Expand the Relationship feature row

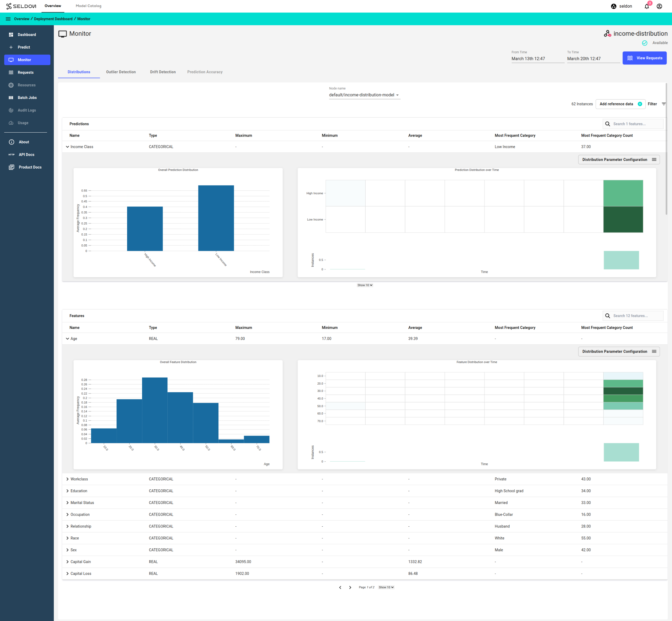[x=68, y=527]
